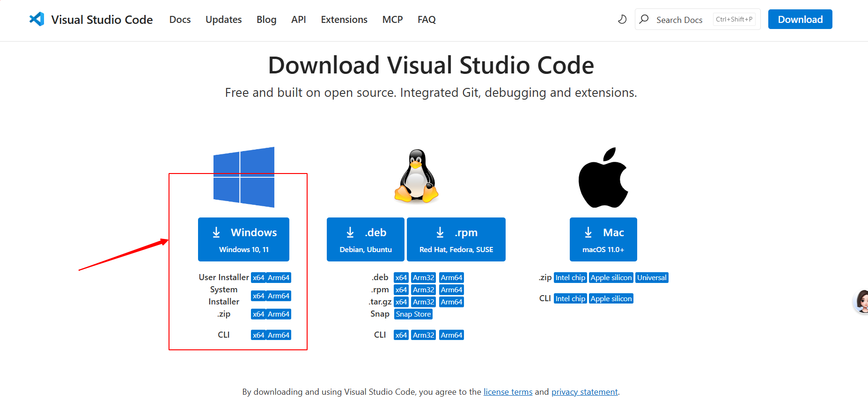Select System Installer Arm64 for Windows
The width and height of the screenshot is (868, 398).
click(279, 296)
